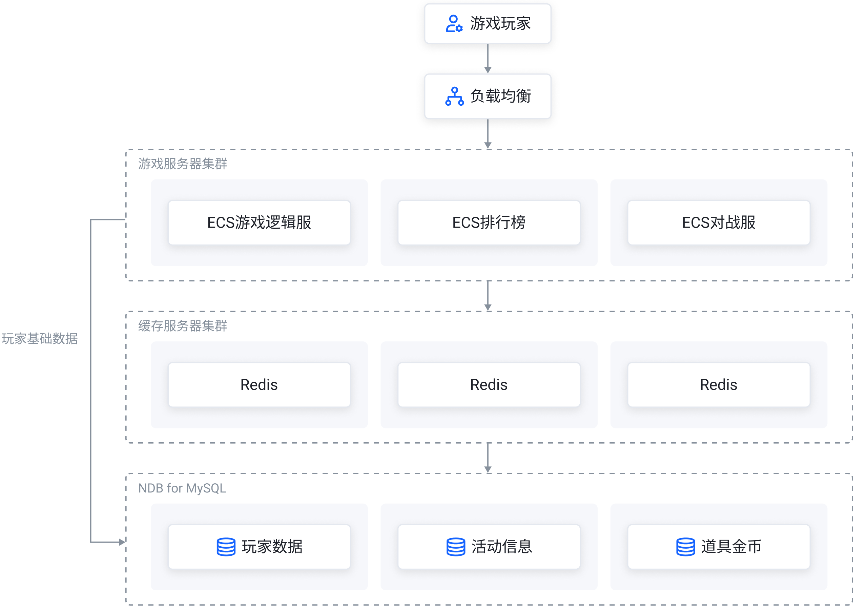Click the NDB for MySQL group label
Viewport: 868px width, 613px height.
point(182,488)
